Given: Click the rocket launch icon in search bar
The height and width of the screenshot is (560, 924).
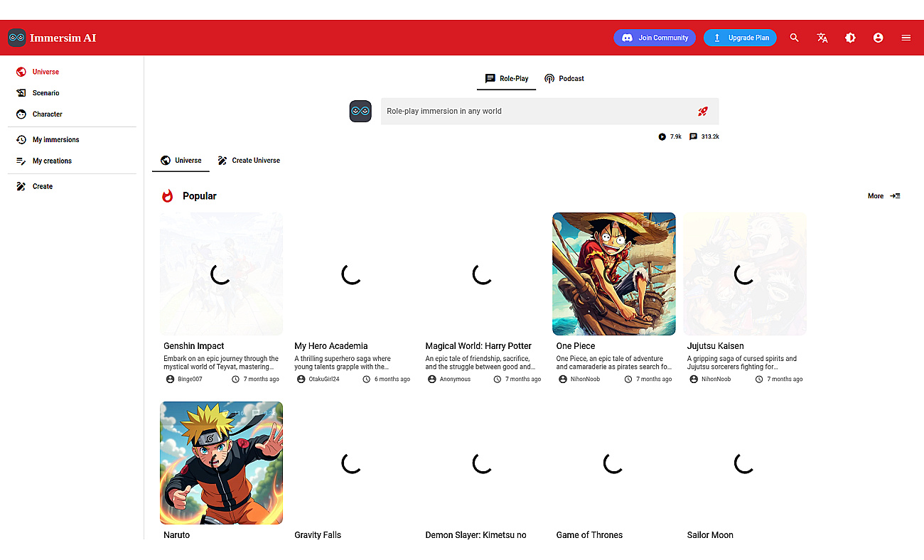Looking at the screenshot, I should [x=703, y=112].
